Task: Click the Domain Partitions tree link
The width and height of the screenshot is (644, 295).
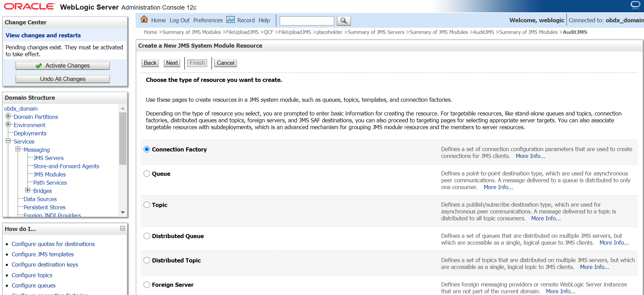Action: click(36, 117)
